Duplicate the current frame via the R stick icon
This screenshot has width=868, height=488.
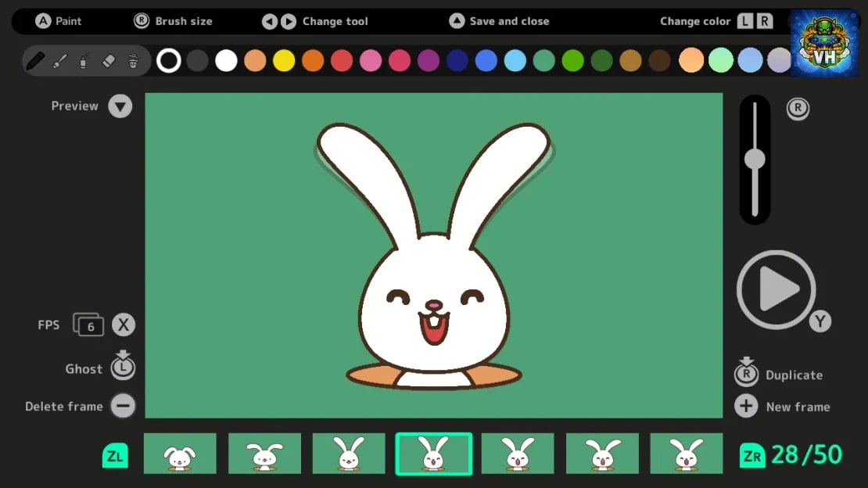(x=746, y=371)
